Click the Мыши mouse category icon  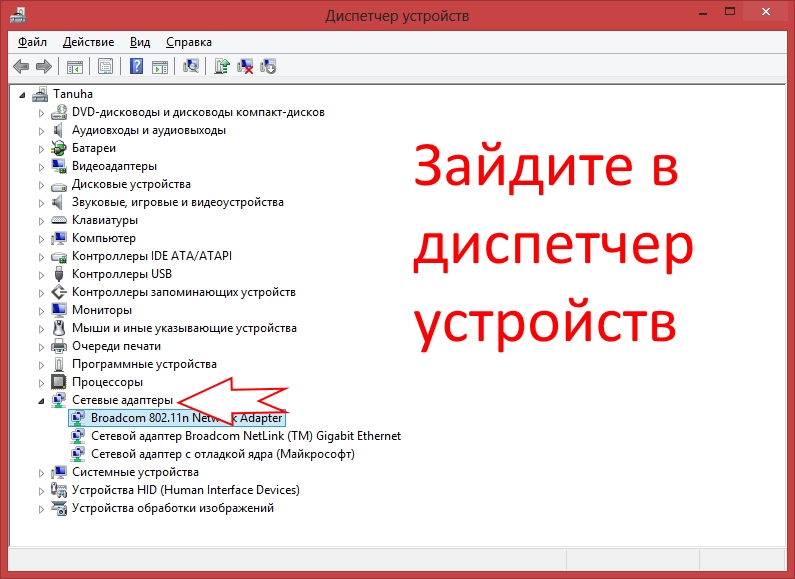59,328
